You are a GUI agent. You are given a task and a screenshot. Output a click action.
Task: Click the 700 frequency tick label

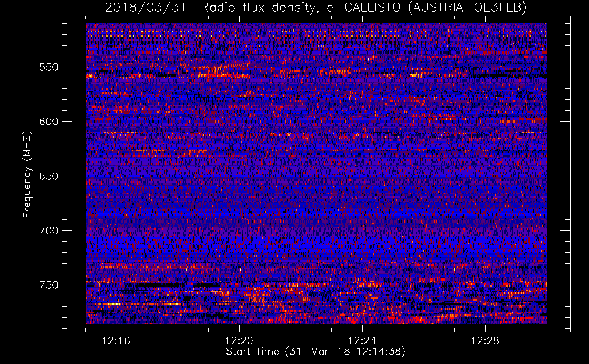tap(49, 231)
